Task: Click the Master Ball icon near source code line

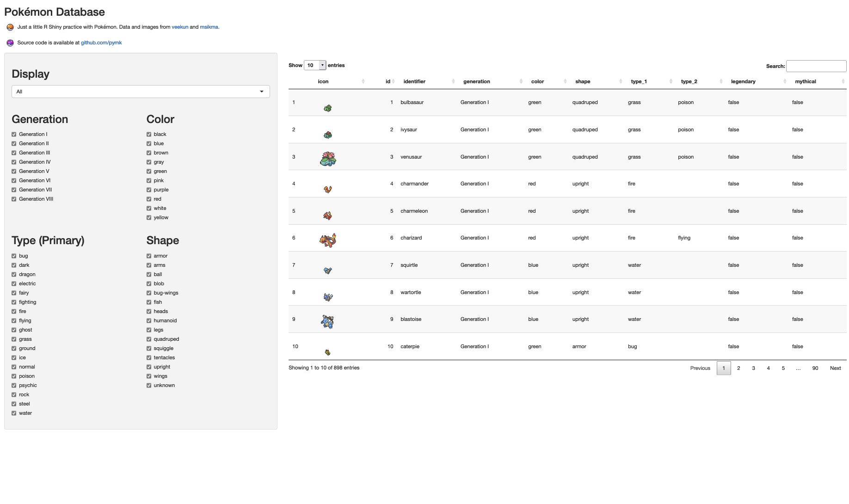Action: coord(9,43)
